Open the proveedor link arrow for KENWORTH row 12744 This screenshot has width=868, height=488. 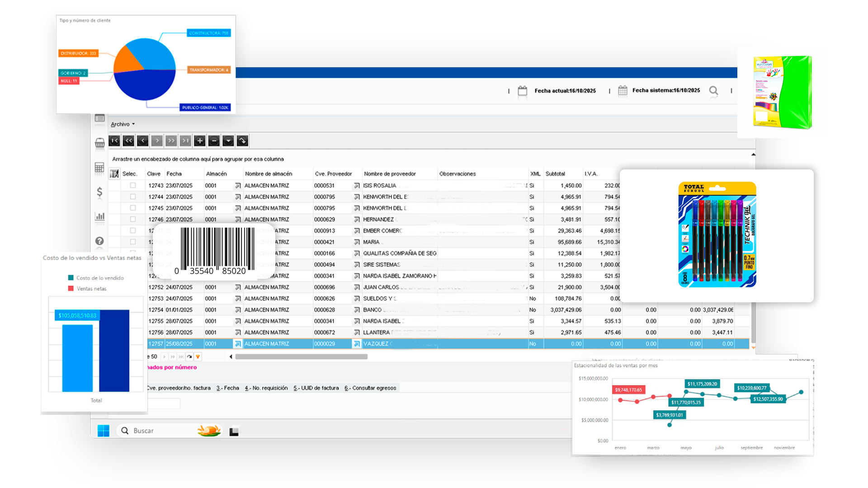tap(357, 197)
